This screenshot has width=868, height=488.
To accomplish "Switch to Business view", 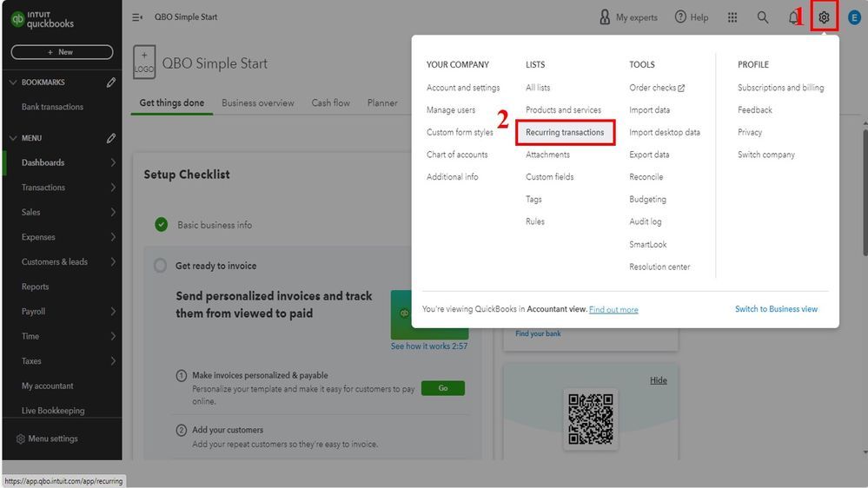I will [776, 309].
